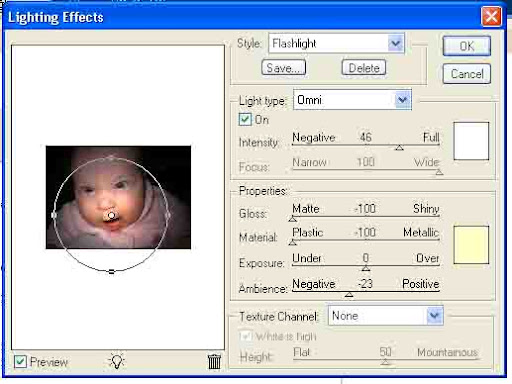
Task: Select the top handle of the light circle
Action: click(x=111, y=157)
